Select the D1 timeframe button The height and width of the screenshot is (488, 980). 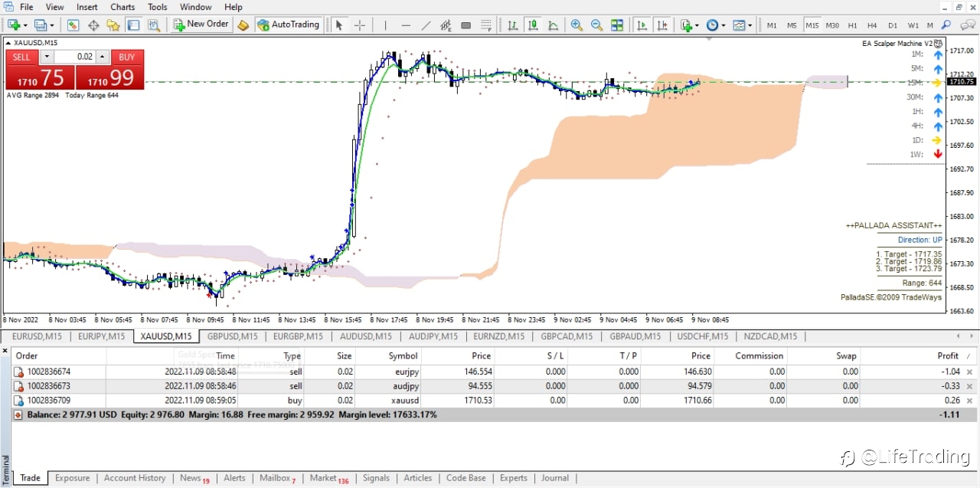pyautogui.click(x=893, y=25)
